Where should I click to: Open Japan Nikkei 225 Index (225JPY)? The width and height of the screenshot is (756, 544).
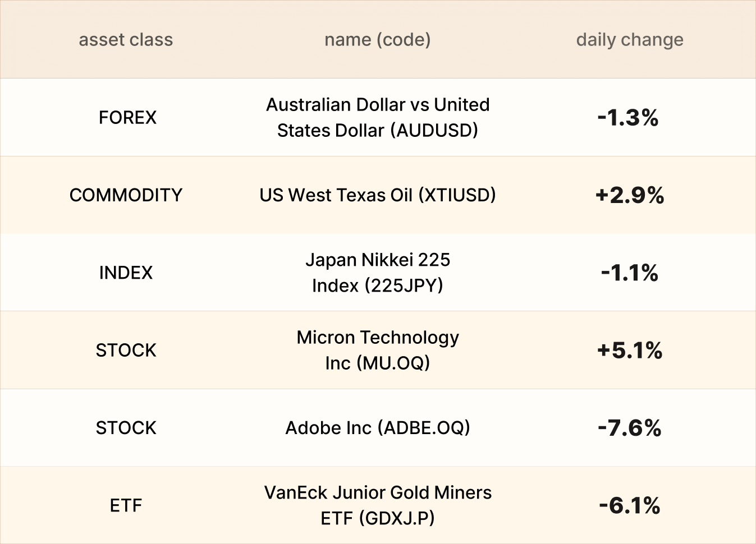click(377, 273)
